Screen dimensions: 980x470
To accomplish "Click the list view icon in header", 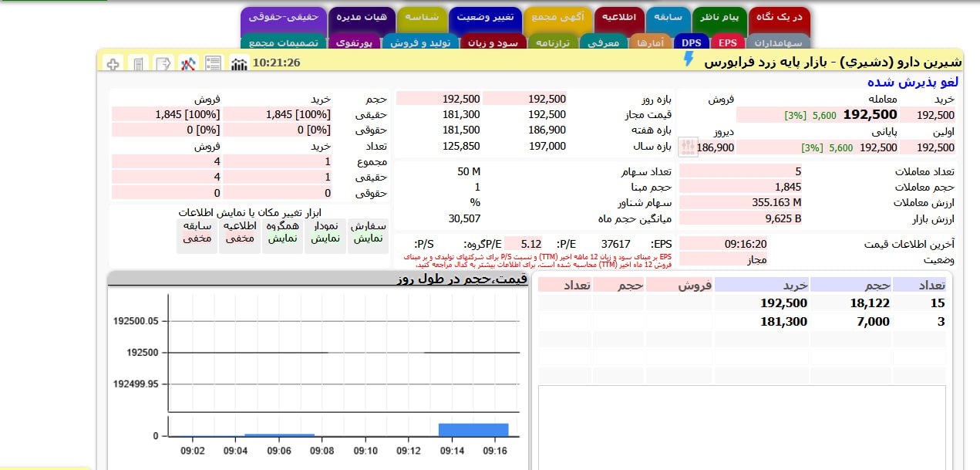I will (213, 63).
